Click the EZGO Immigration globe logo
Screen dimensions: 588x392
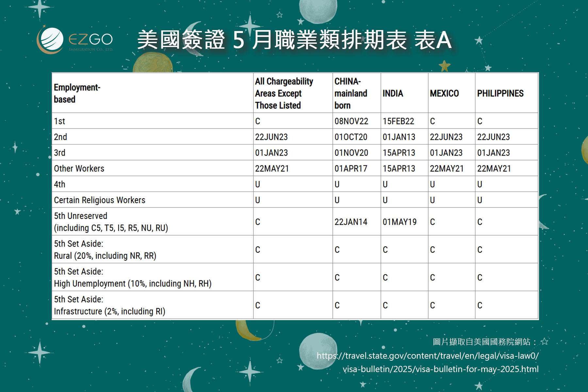(51, 40)
